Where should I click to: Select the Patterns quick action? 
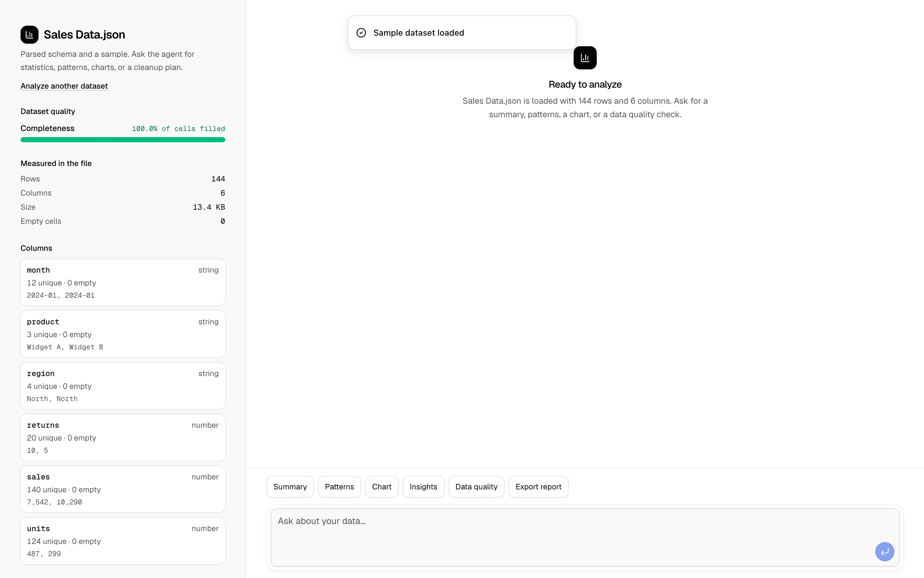click(x=339, y=486)
